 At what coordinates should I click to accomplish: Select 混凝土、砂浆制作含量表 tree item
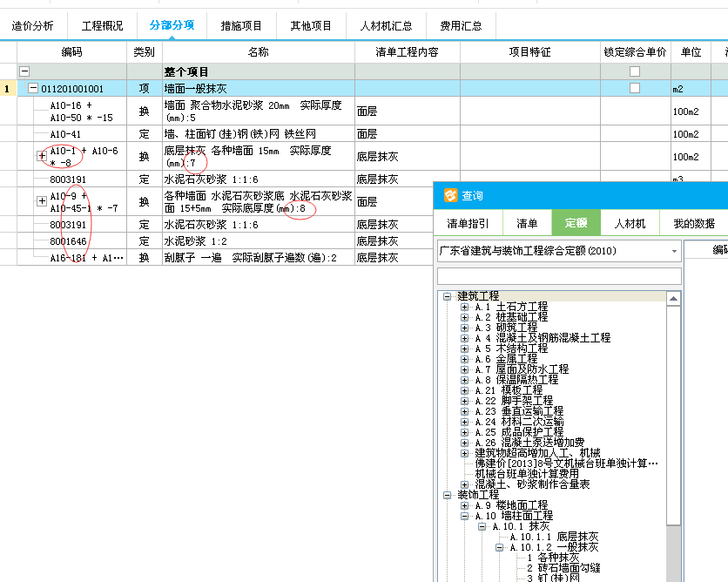tap(532, 484)
